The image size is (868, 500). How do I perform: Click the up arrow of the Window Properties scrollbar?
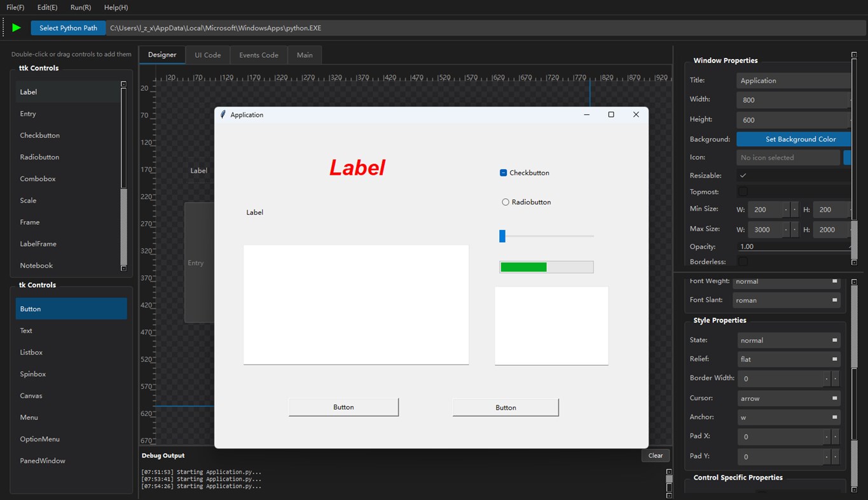(x=854, y=55)
